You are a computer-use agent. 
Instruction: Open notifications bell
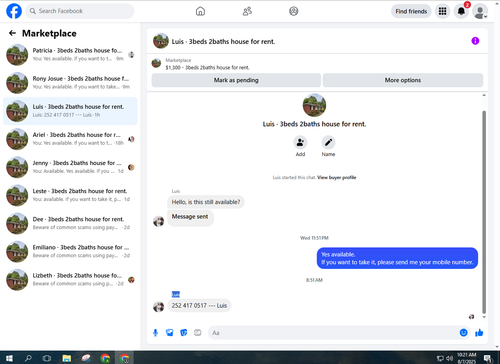tap(461, 11)
